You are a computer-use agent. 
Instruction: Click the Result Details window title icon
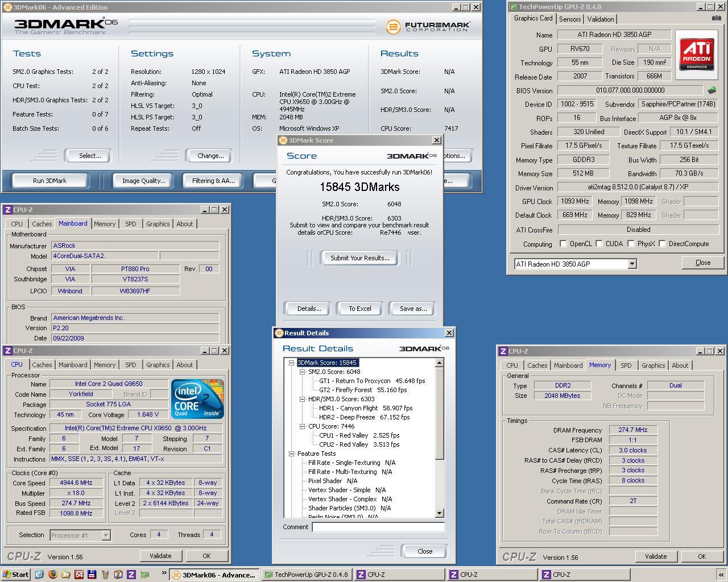(279, 333)
